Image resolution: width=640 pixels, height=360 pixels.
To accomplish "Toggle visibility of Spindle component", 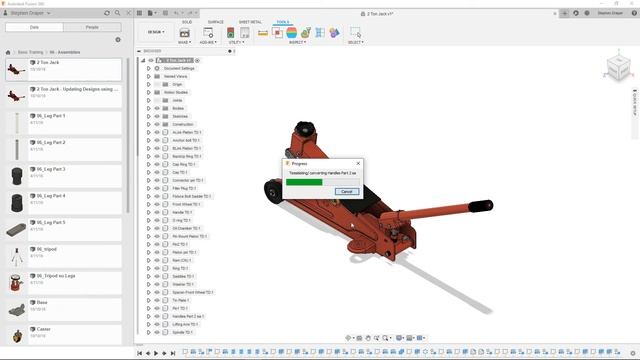I will (x=157, y=332).
